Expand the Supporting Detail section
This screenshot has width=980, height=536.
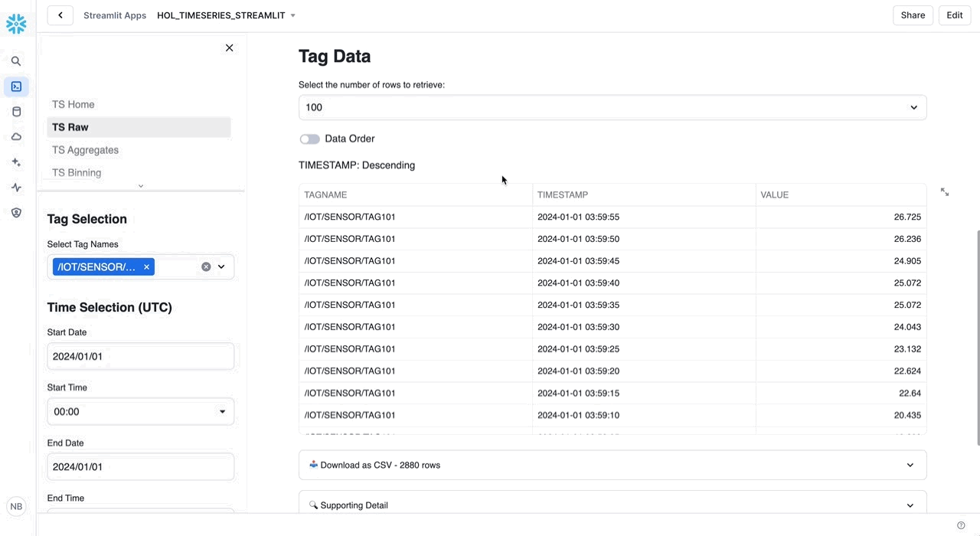click(612, 505)
